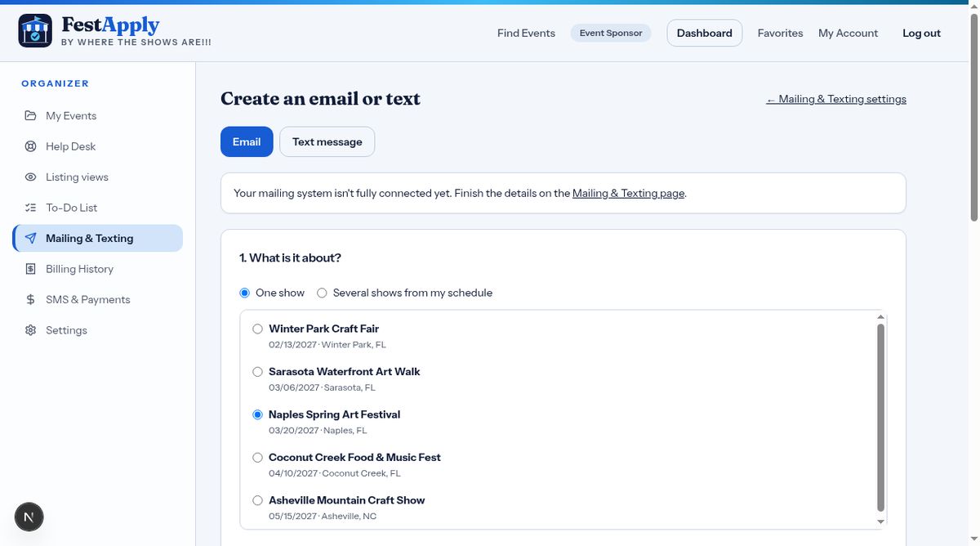Go to Favorites in top navigation
The image size is (980, 546).
pos(780,34)
